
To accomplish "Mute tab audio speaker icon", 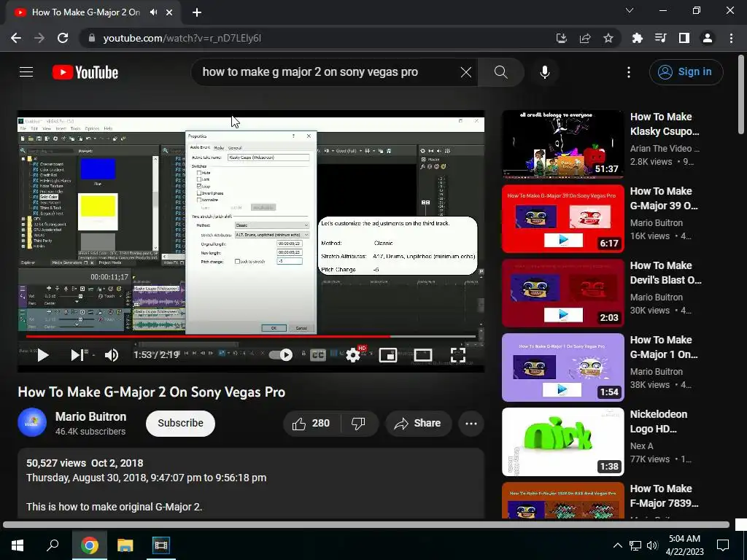I will pos(153,12).
